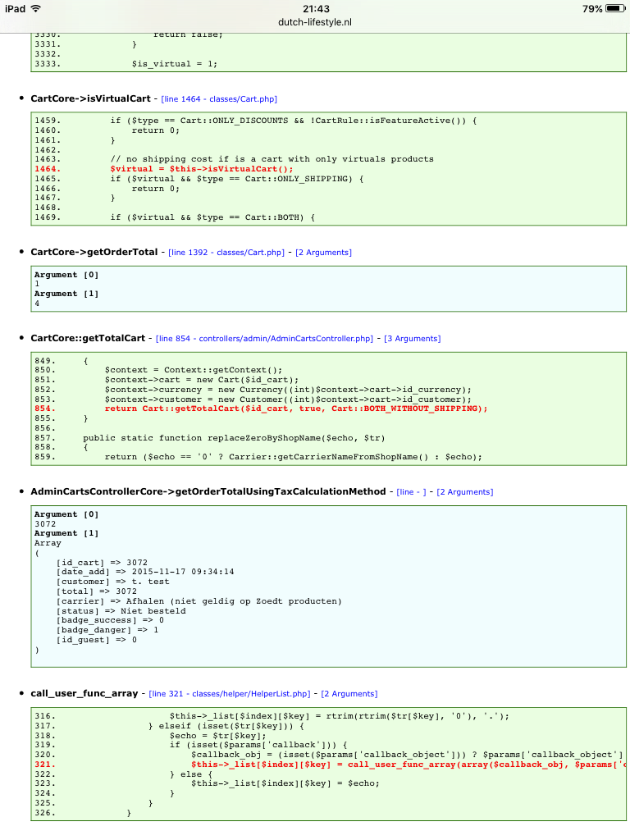Screen dimensions: 630x840
Task: Toggle the getOrderTotal 2 Arguments link
Action: [323, 253]
